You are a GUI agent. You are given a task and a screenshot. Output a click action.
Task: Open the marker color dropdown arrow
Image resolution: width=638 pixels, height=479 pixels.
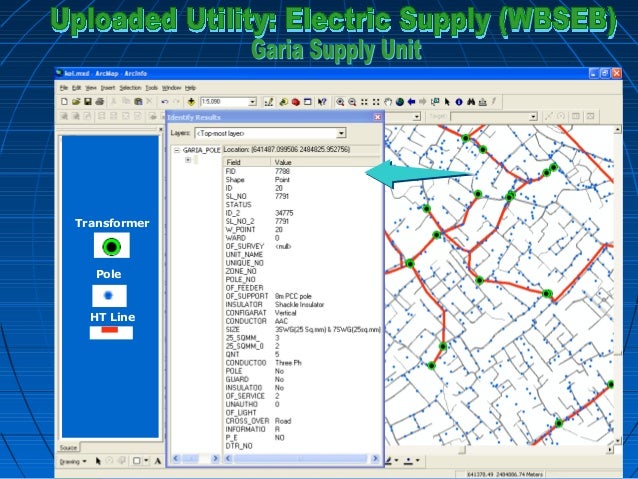coord(417,461)
